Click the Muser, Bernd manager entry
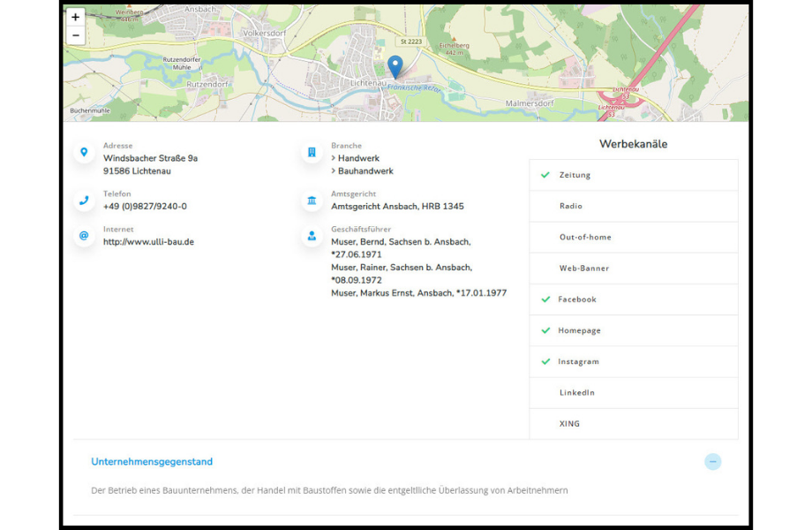The image size is (812, 530). [x=401, y=248]
